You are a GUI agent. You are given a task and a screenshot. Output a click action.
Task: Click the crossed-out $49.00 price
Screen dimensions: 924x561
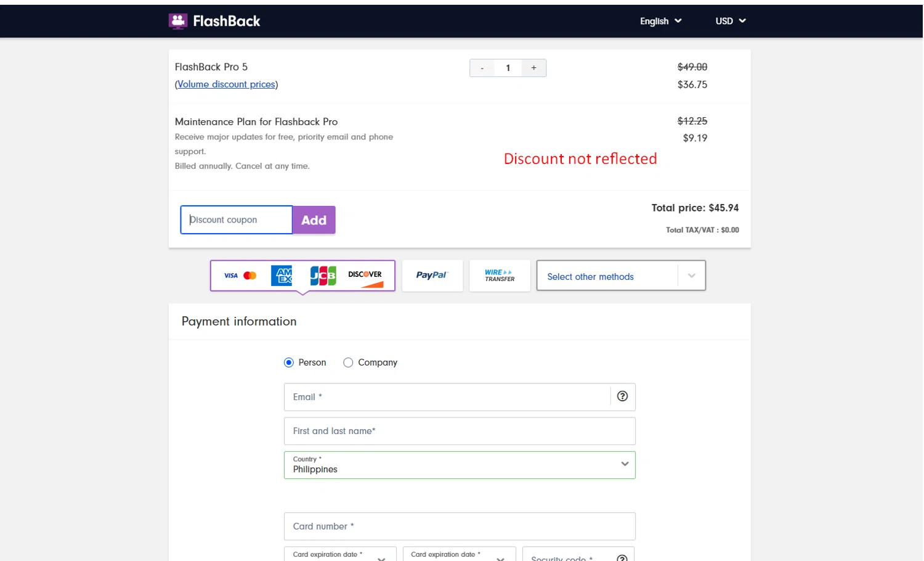(x=692, y=67)
